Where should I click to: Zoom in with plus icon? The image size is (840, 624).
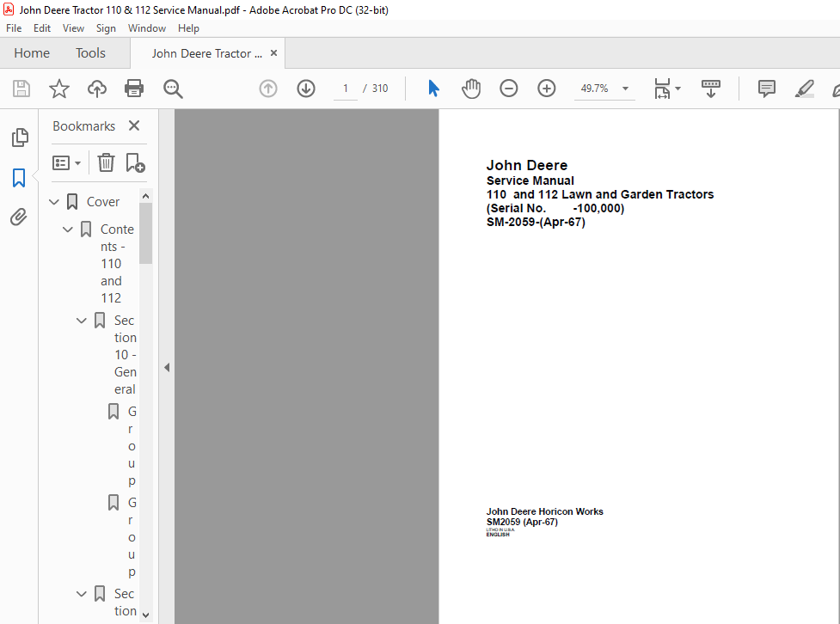pyautogui.click(x=547, y=89)
